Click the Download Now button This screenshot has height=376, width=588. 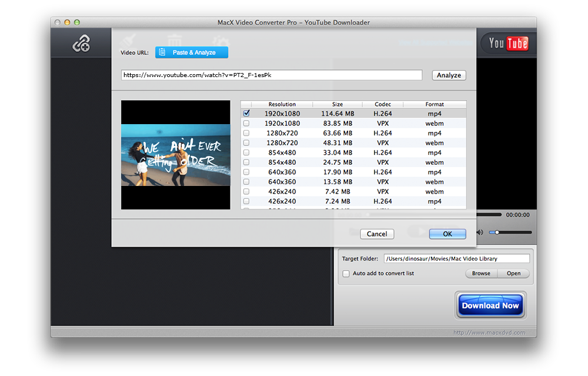(x=490, y=305)
